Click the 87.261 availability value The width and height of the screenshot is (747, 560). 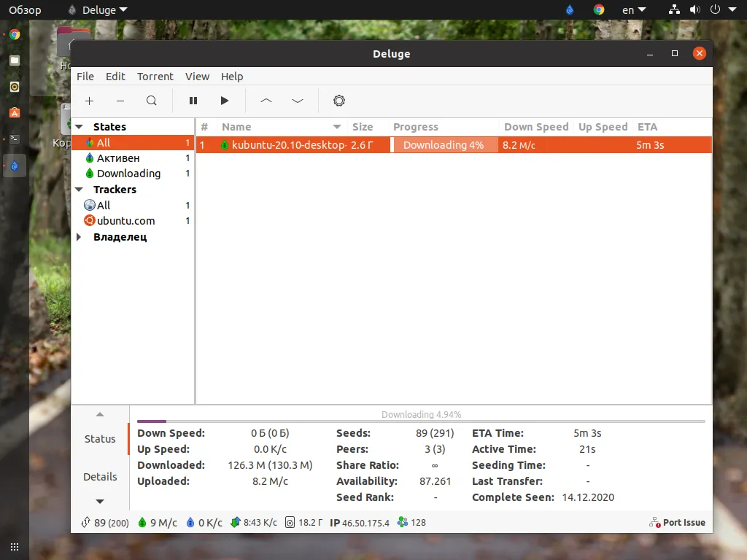pyautogui.click(x=435, y=481)
